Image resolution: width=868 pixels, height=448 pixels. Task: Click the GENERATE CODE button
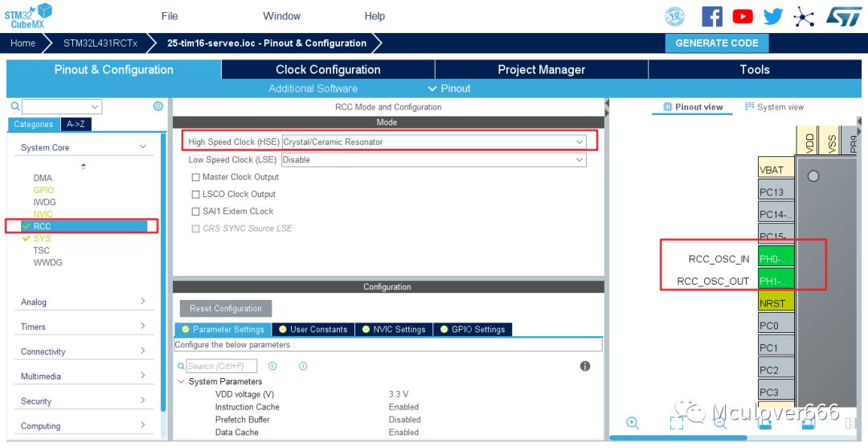pos(717,43)
